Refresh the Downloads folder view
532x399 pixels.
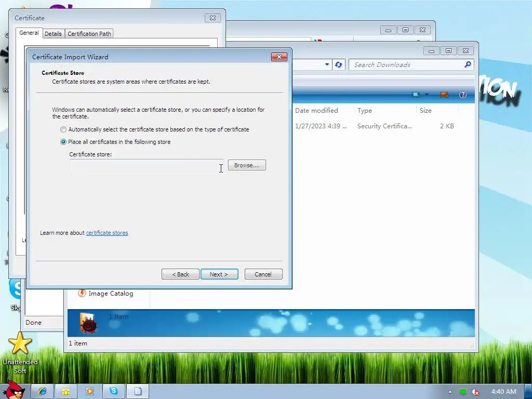click(338, 64)
